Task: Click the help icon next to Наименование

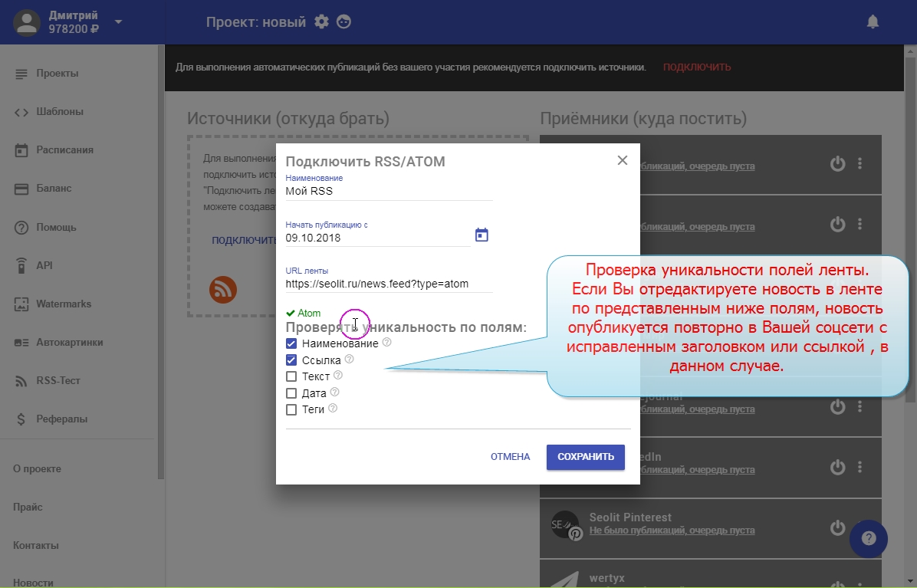Action: click(386, 342)
